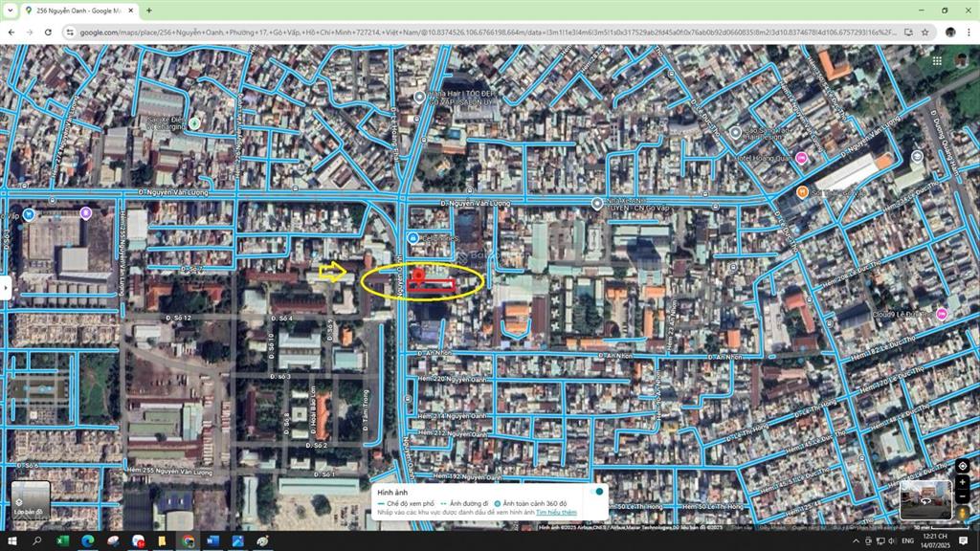The width and height of the screenshot is (980, 551).
Task: Reload the Google Maps page
Action: [x=48, y=32]
